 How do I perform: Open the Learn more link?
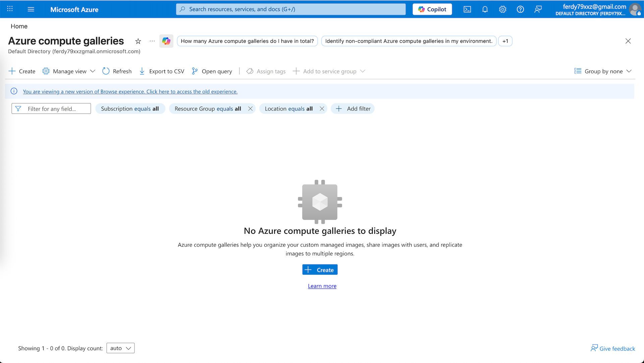coord(322,286)
